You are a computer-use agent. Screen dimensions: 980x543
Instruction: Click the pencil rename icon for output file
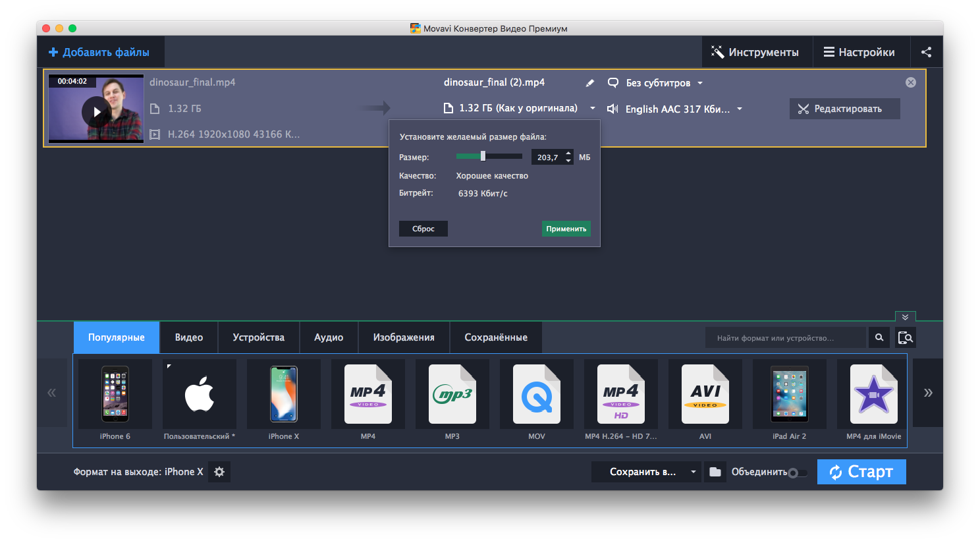click(x=589, y=83)
